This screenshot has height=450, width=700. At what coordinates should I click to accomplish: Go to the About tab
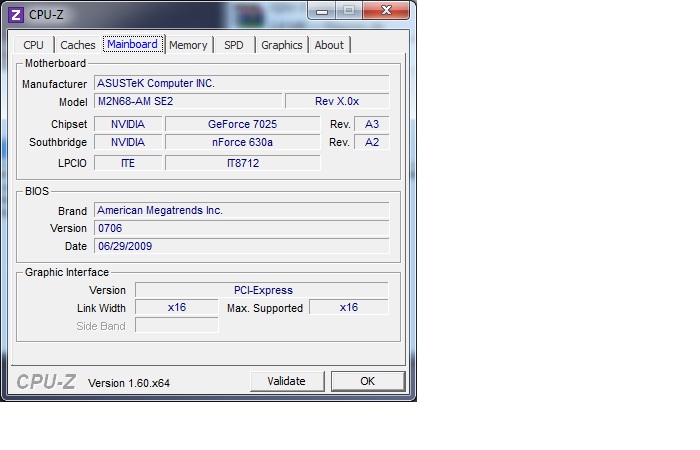pyautogui.click(x=329, y=45)
